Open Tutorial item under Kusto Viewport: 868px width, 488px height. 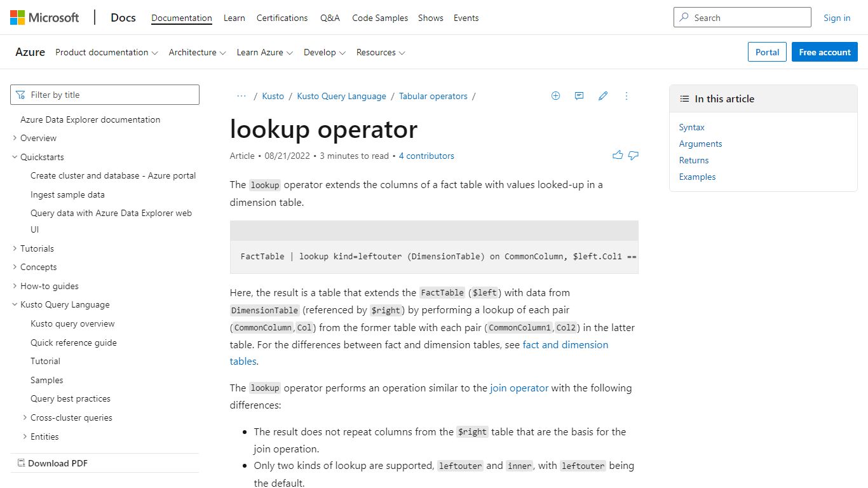pyautogui.click(x=45, y=361)
